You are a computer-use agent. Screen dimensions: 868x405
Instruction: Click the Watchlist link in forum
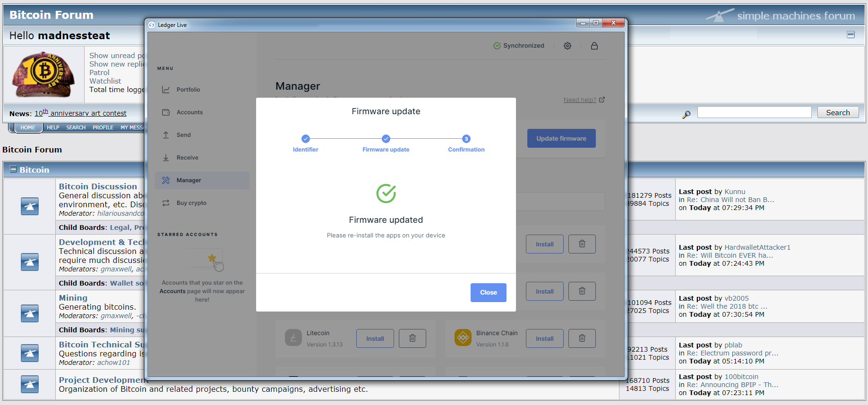point(105,81)
